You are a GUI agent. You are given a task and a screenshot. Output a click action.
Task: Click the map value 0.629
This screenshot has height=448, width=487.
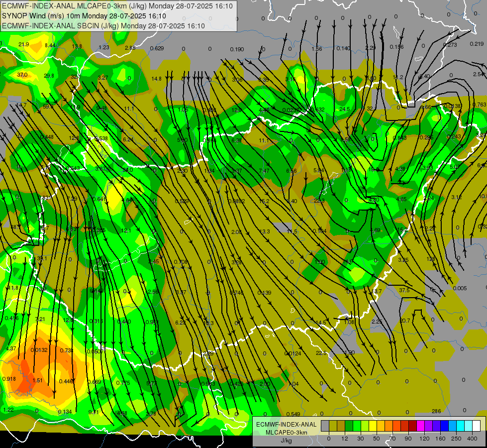[157, 48]
